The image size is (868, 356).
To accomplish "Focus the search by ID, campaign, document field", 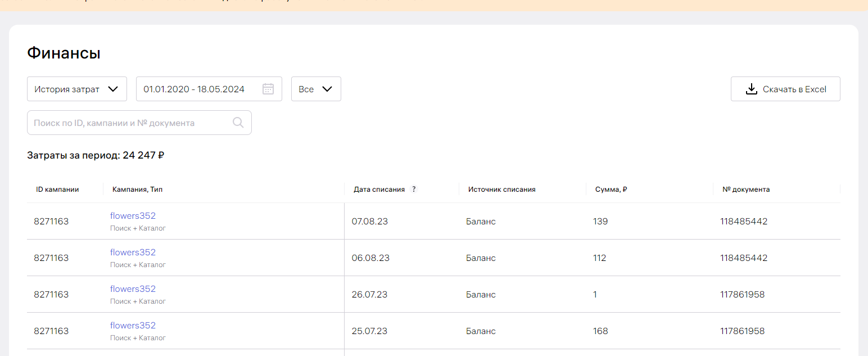I will pyautogui.click(x=129, y=123).
